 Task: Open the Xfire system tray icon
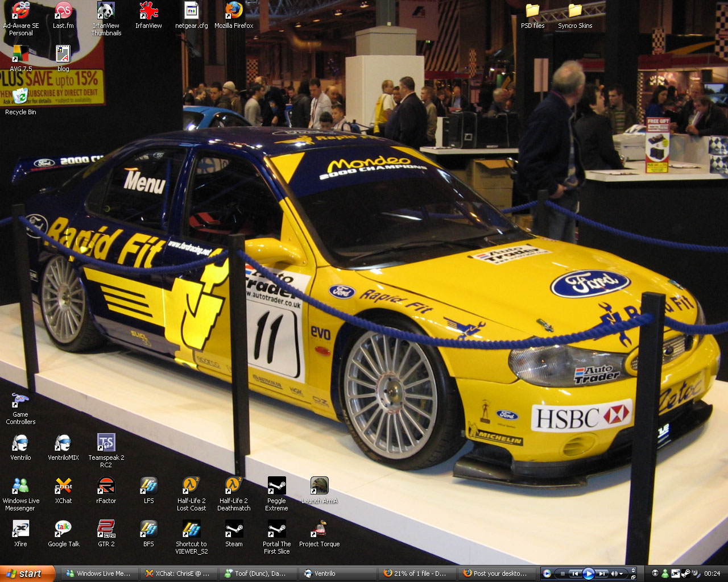[x=675, y=573]
